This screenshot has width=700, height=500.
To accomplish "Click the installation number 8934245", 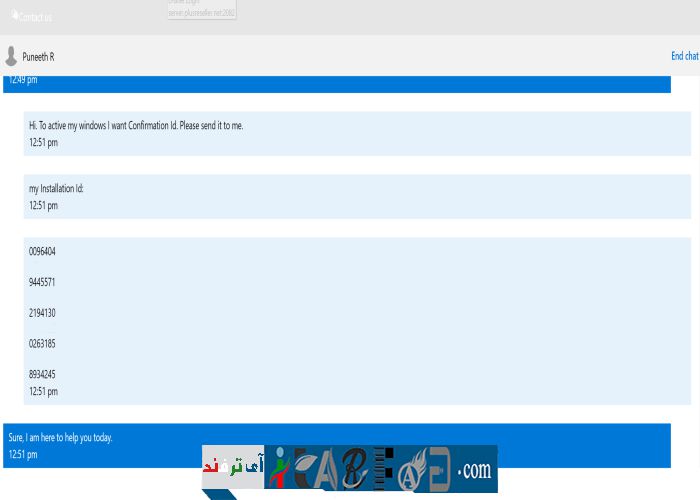I will click(42, 374).
